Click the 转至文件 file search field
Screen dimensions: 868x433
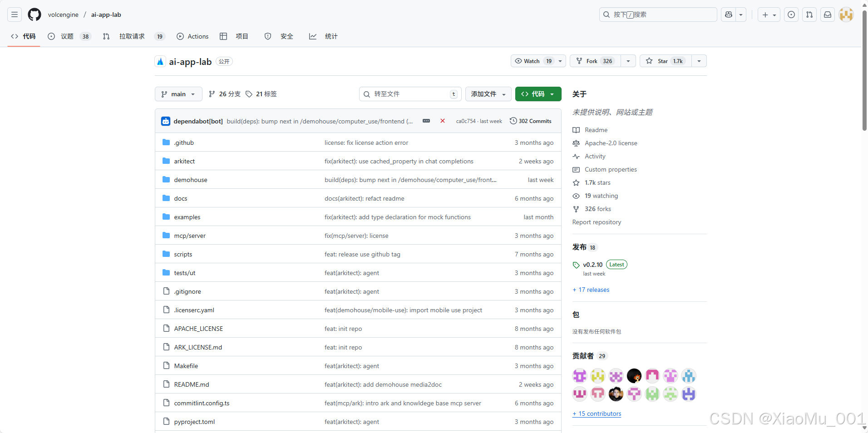(410, 94)
